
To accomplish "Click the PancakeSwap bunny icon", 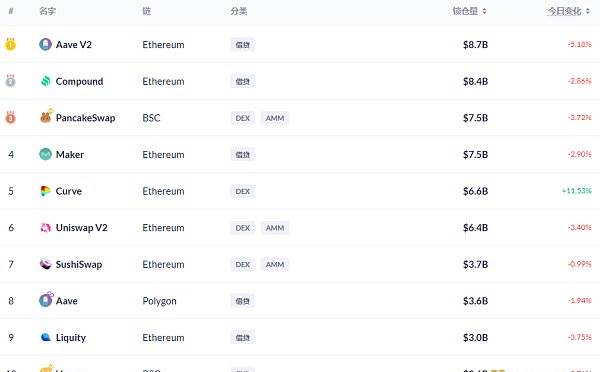I will pyautogui.click(x=46, y=116).
